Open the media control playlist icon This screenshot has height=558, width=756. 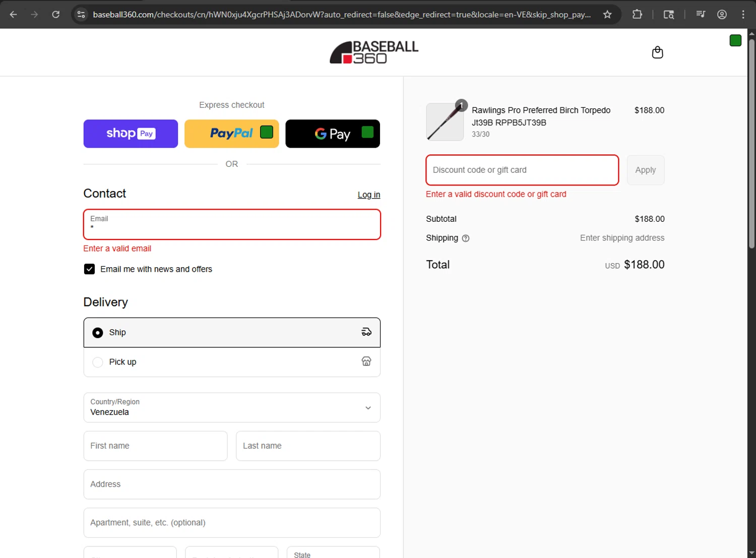click(x=701, y=14)
